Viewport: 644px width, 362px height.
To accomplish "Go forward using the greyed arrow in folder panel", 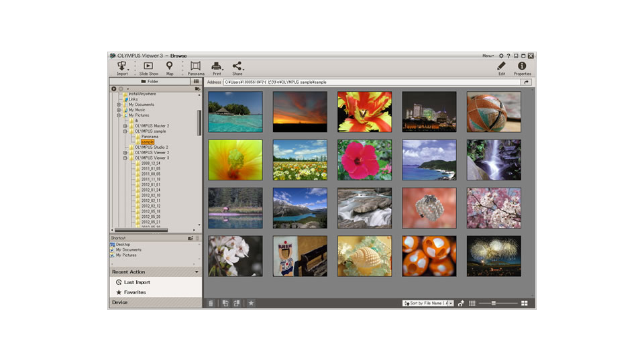I will [x=121, y=88].
